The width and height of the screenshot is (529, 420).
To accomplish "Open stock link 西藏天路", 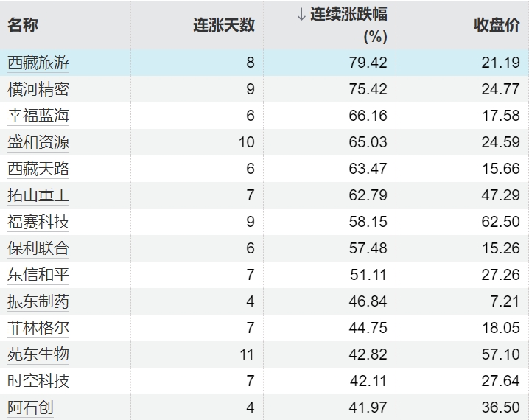I will pyautogui.click(x=38, y=169).
